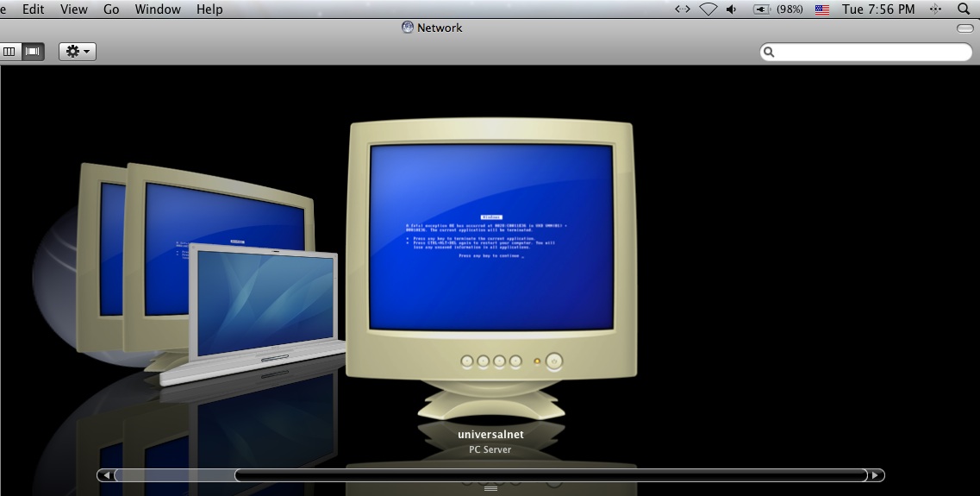Click the US flag input menu
Screen dimensions: 980x496
point(822,9)
